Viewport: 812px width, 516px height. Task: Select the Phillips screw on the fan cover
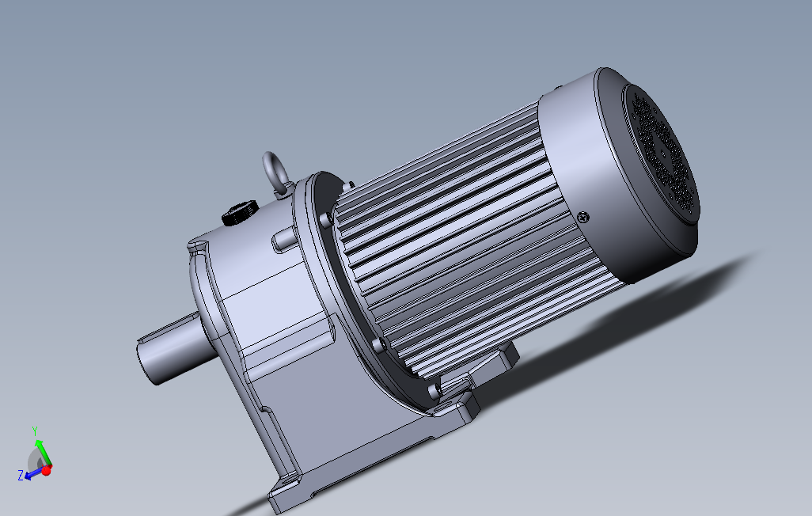583,218
